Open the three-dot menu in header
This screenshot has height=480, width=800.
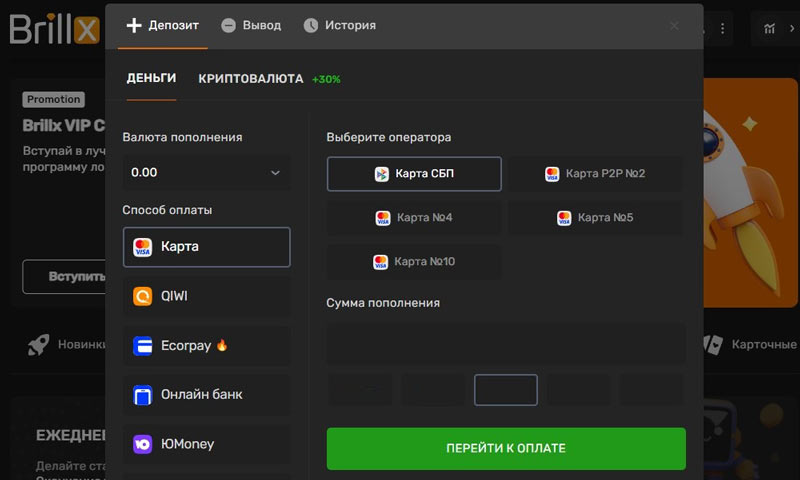pyautogui.click(x=723, y=27)
